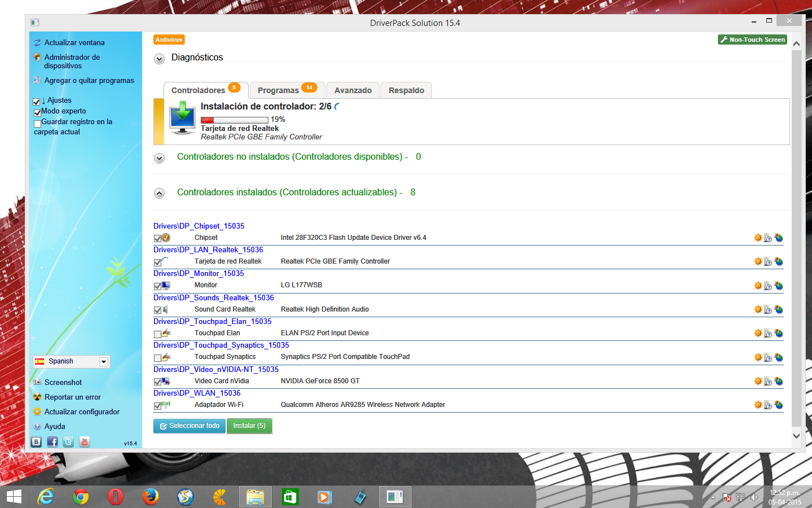The height and width of the screenshot is (508, 812).
Task: Click the Windows Start button
Action: pyautogui.click(x=14, y=497)
